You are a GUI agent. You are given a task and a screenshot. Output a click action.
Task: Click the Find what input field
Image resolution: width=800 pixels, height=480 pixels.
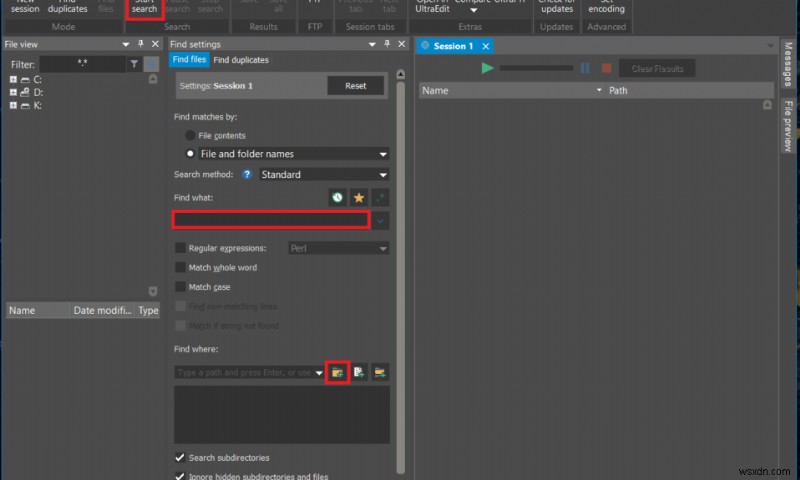coord(271,220)
